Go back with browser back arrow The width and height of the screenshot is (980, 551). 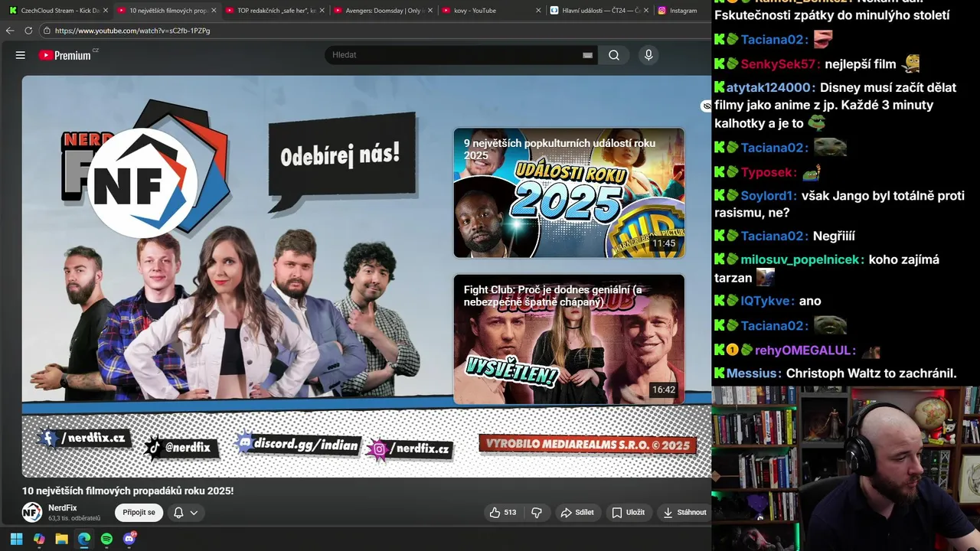pos(10,31)
